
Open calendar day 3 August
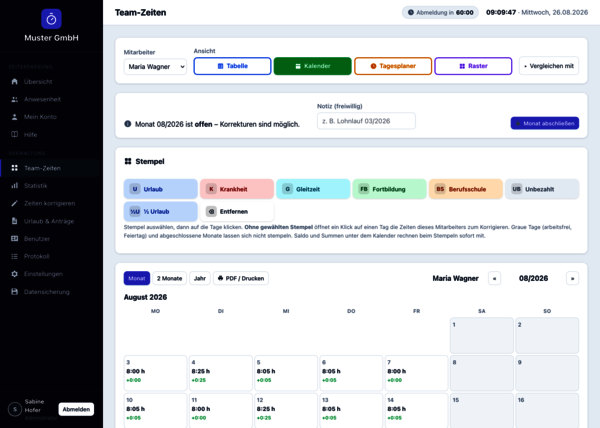(155, 373)
